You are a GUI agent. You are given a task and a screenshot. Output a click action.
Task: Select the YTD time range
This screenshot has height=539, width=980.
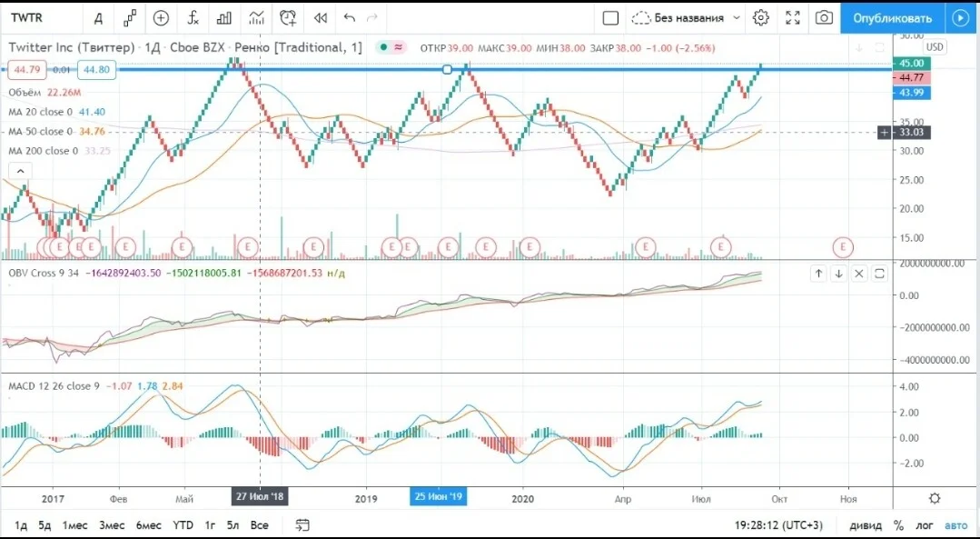click(183, 525)
